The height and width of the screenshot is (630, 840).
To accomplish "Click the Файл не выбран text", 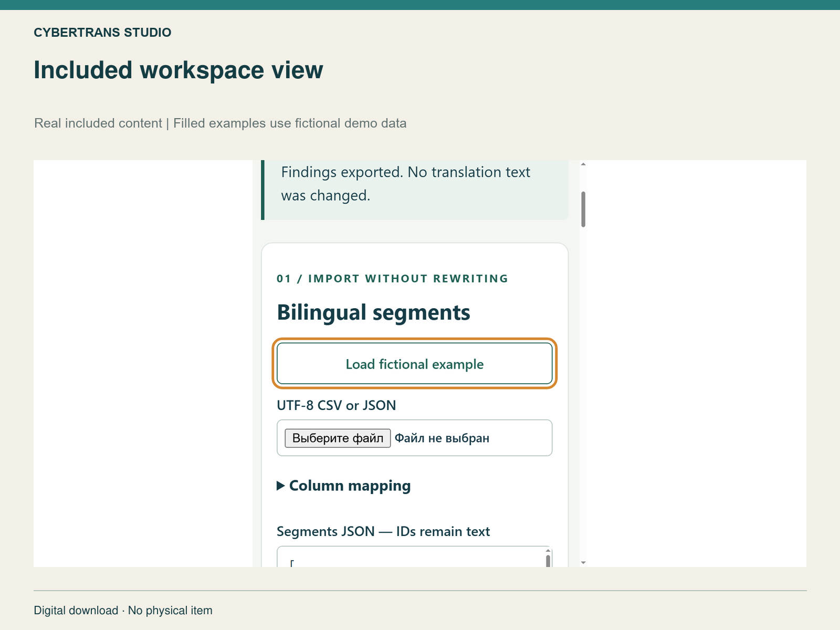I will (x=442, y=438).
